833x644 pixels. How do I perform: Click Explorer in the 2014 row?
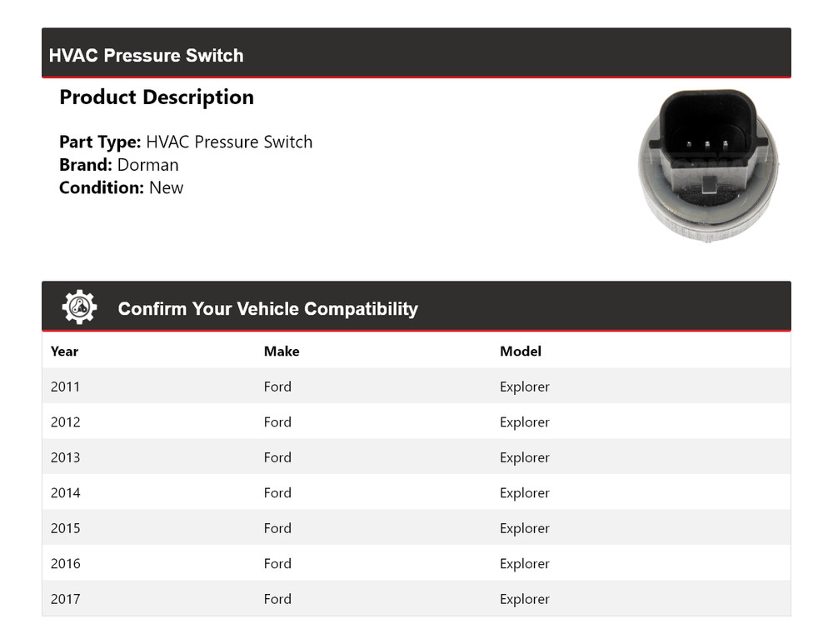tap(524, 493)
